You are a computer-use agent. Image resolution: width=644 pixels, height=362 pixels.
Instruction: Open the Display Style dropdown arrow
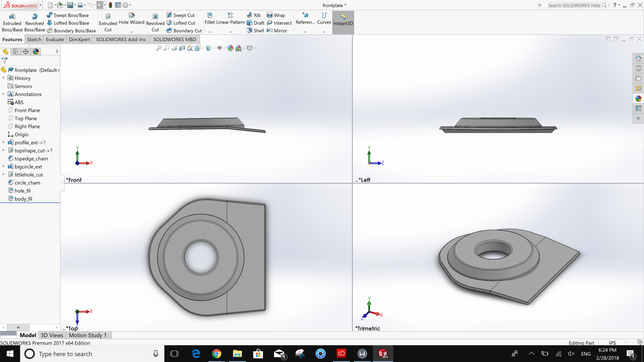(x=214, y=48)
